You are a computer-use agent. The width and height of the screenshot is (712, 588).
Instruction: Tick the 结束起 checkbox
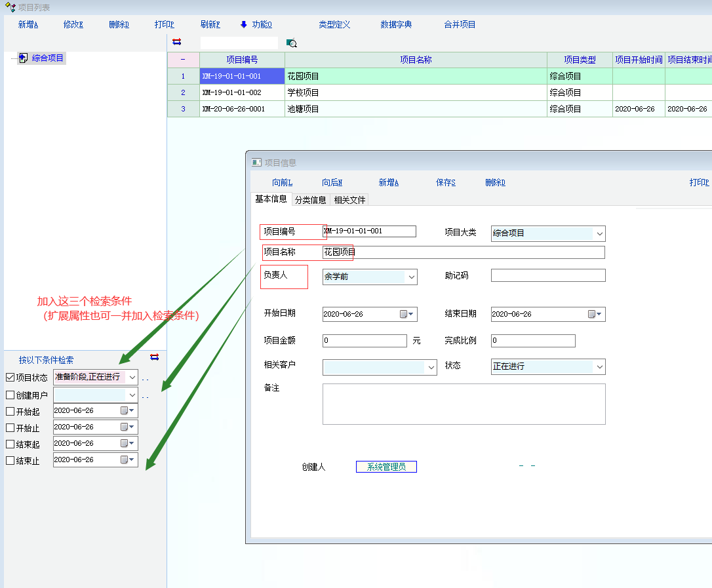tap(10, 444)
